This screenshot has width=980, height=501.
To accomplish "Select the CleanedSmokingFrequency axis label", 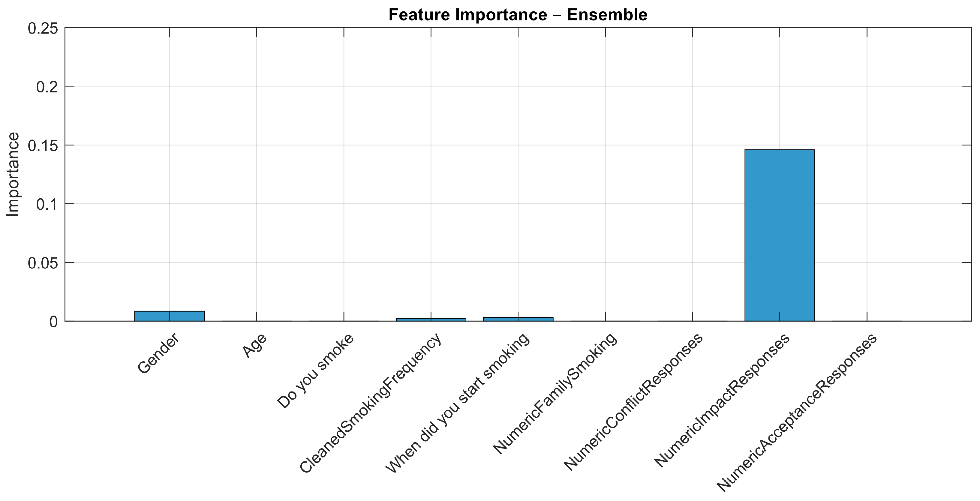I will pyautogui.click(x=371, y=403).
